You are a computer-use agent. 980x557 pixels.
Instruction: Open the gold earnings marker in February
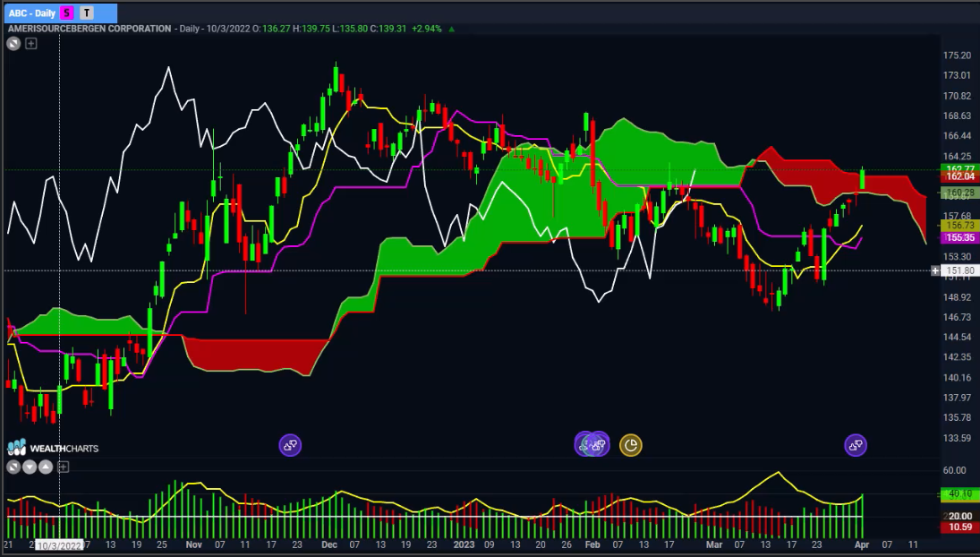[631, 445]
